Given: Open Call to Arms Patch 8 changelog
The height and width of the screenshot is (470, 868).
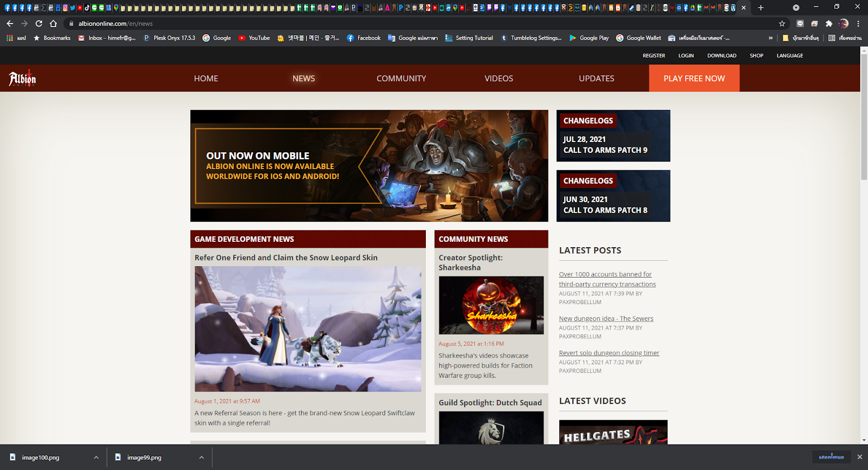Looking at the screenshot, I should [613, 196].
